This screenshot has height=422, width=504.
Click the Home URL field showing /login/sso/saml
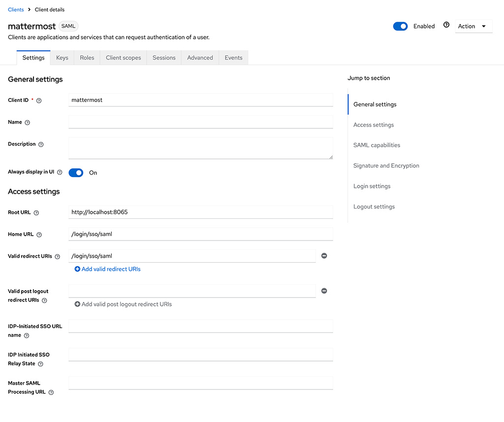[201, 234]
